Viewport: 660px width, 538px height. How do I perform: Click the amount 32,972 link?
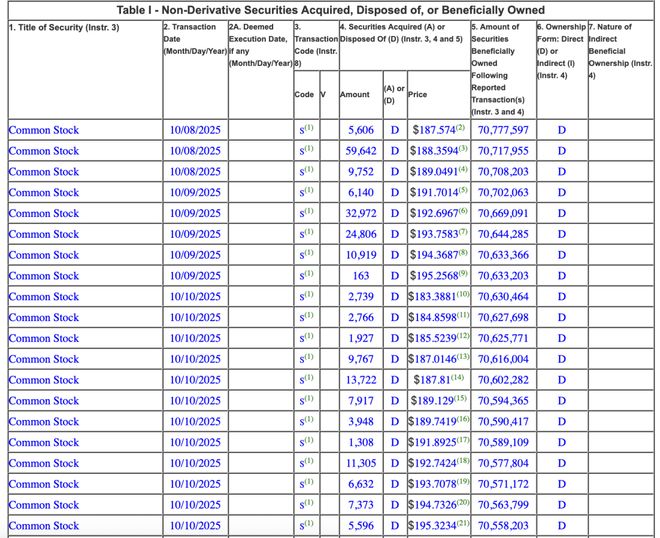[x=361, y=213]
